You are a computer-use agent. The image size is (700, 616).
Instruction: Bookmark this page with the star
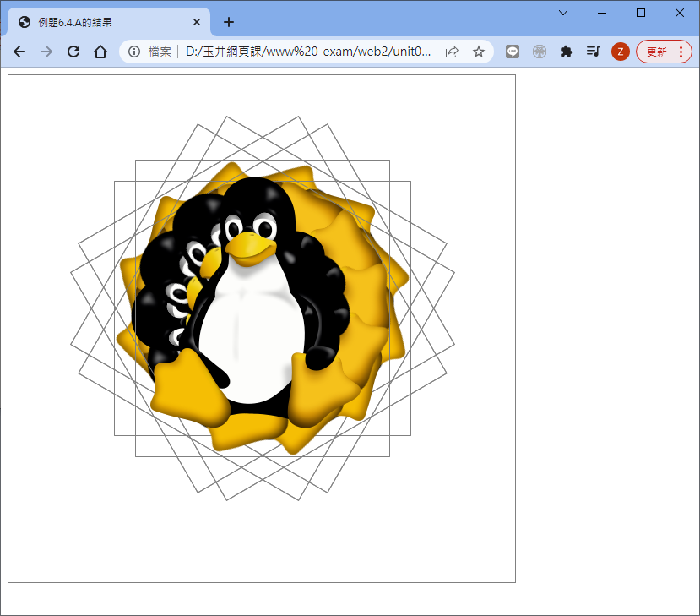tap(479, 52)
